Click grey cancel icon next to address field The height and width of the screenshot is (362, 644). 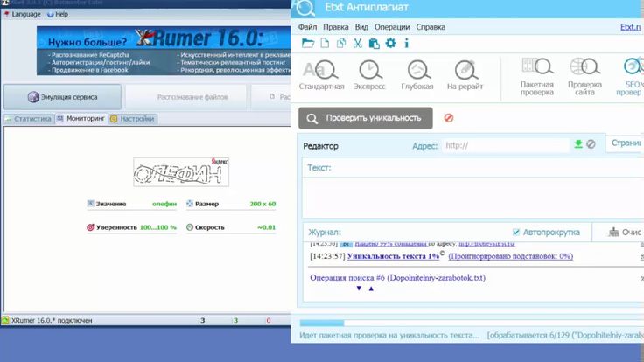point(591,144)
